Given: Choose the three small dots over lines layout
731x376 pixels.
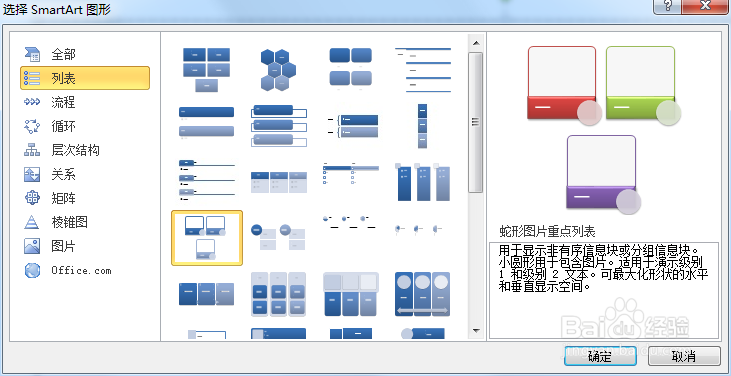Looking at the screenshot, I should click(x=350, y=222).
